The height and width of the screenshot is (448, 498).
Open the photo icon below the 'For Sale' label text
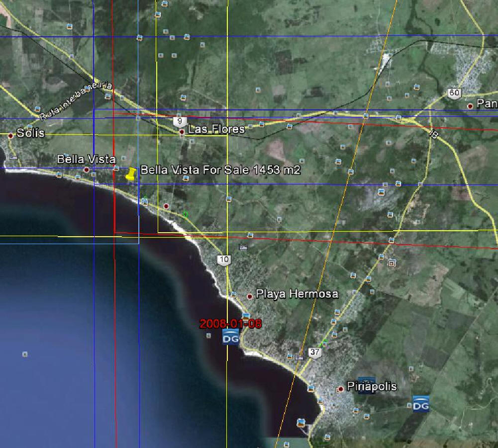point(186,178)
